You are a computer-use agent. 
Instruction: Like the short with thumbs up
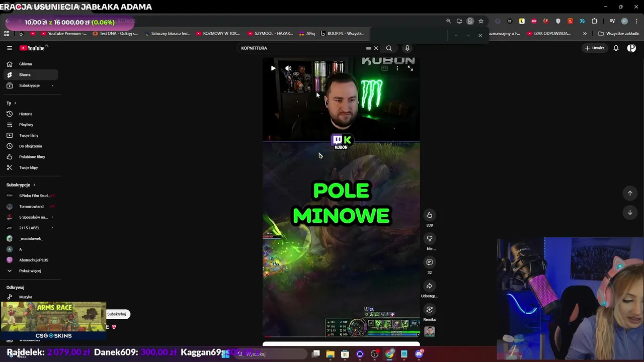coord(429,215)
